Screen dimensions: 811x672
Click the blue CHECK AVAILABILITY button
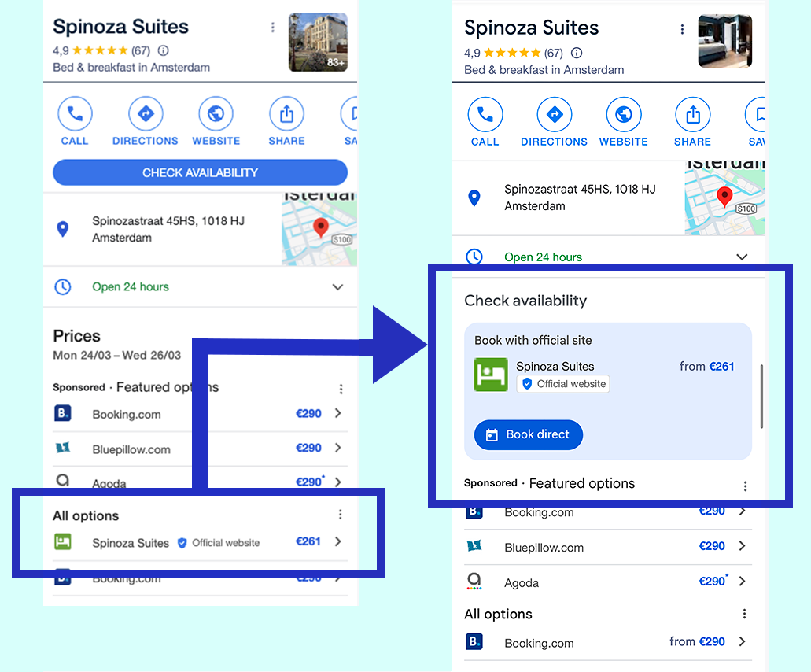pos(200,172)
